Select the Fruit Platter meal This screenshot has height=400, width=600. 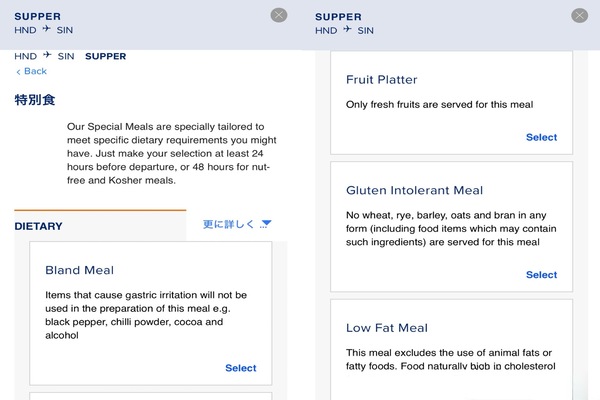[541, 137]
